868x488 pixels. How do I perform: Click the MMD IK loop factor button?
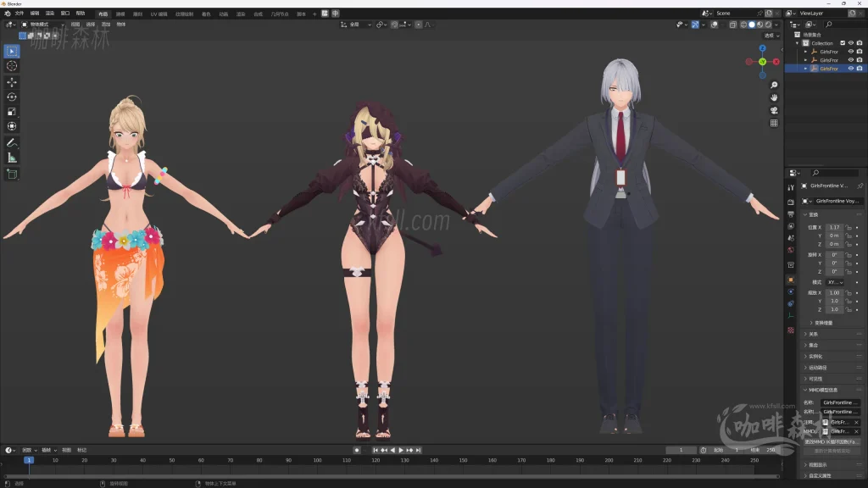832,441
